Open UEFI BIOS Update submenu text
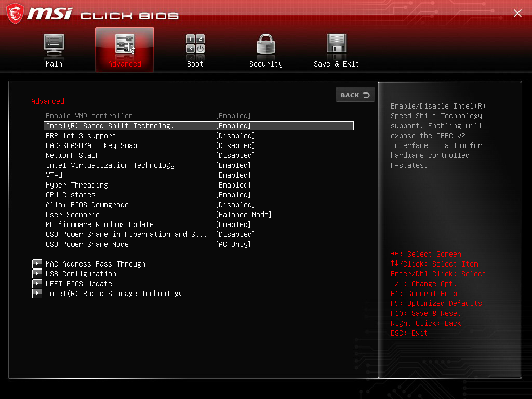This screenshot has height=399, width=532. point(79,284)
